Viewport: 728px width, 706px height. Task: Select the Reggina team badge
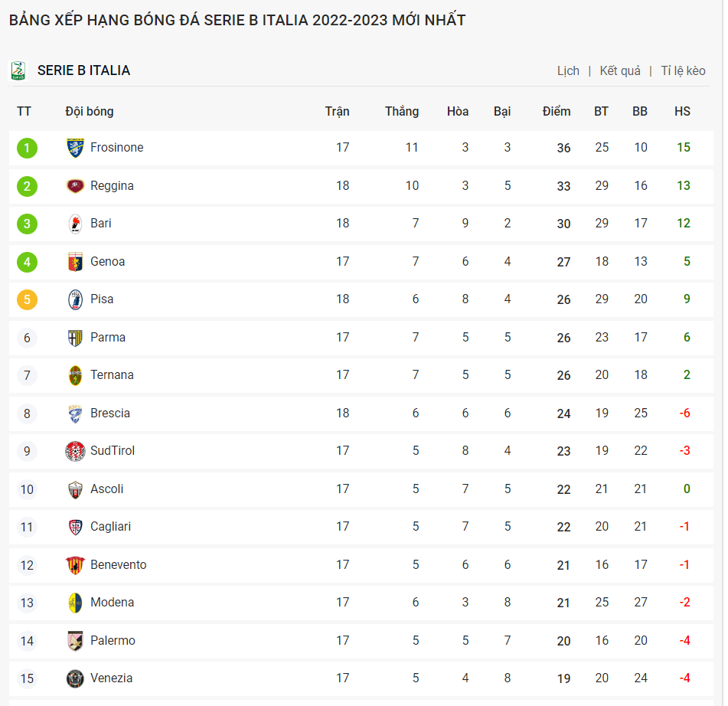(x=75, y=186)
